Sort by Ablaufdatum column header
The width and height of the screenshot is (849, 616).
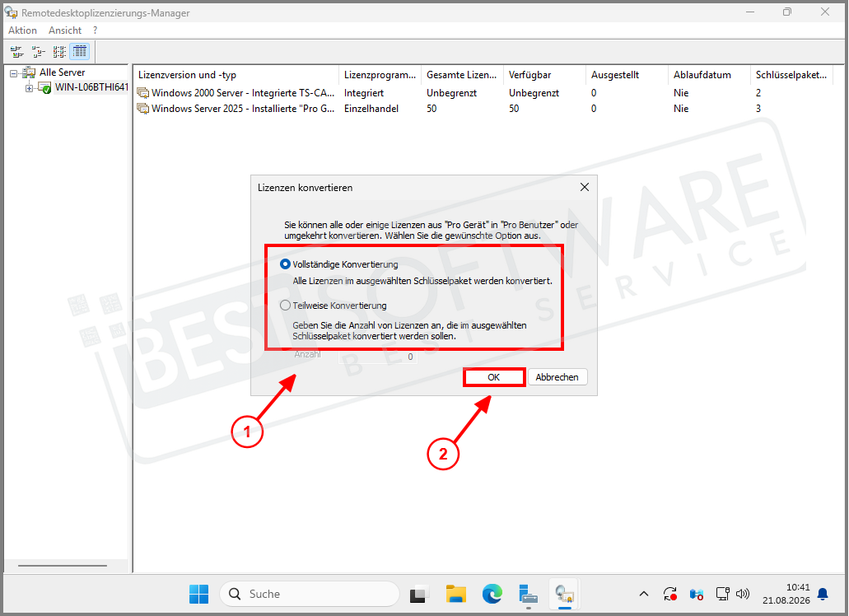[710, 75]
